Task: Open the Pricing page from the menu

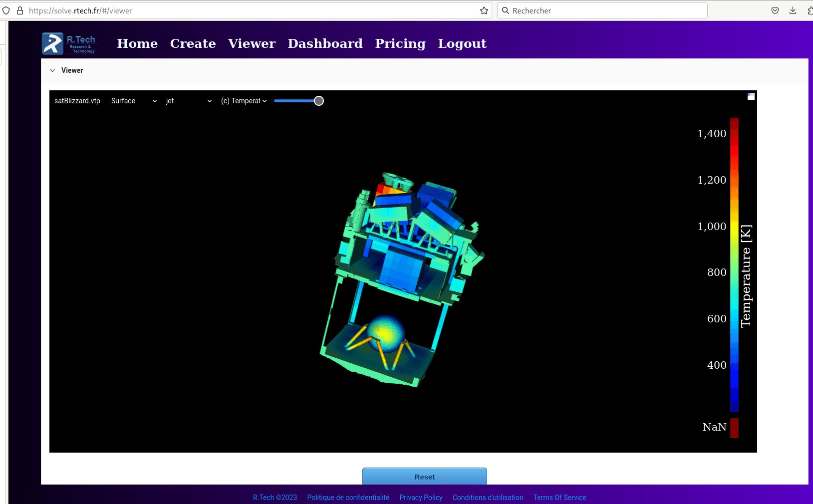Action: [x=400, y=43]
